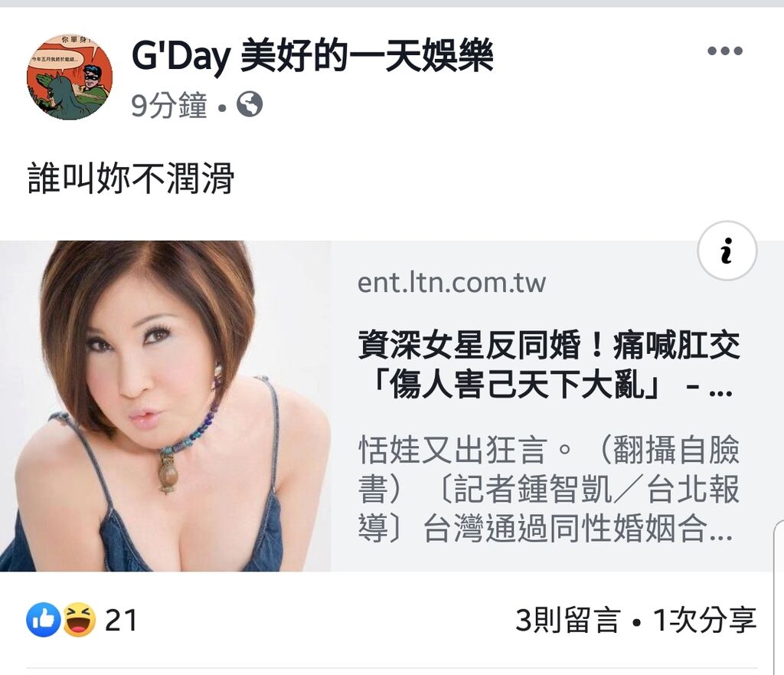Screen dimensions: 784x675
Task: Click the laughing Haha reaction icon
Action: [x=79, y=620]
